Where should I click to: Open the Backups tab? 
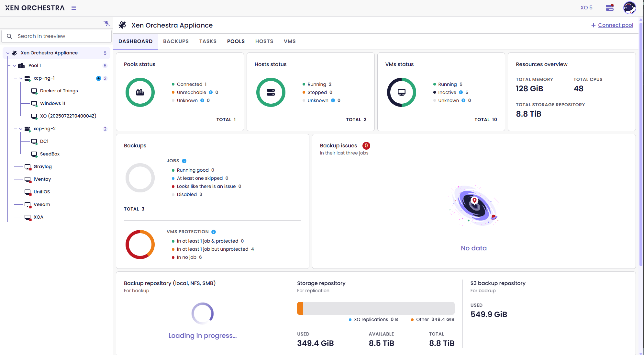point(176,41)
